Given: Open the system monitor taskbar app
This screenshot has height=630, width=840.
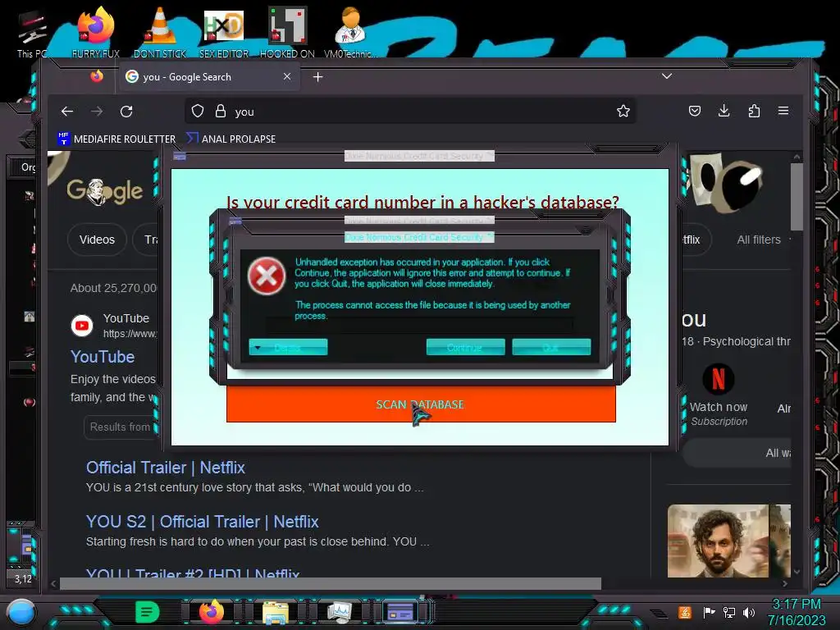Looking at the screenshot, I should 339,612.
